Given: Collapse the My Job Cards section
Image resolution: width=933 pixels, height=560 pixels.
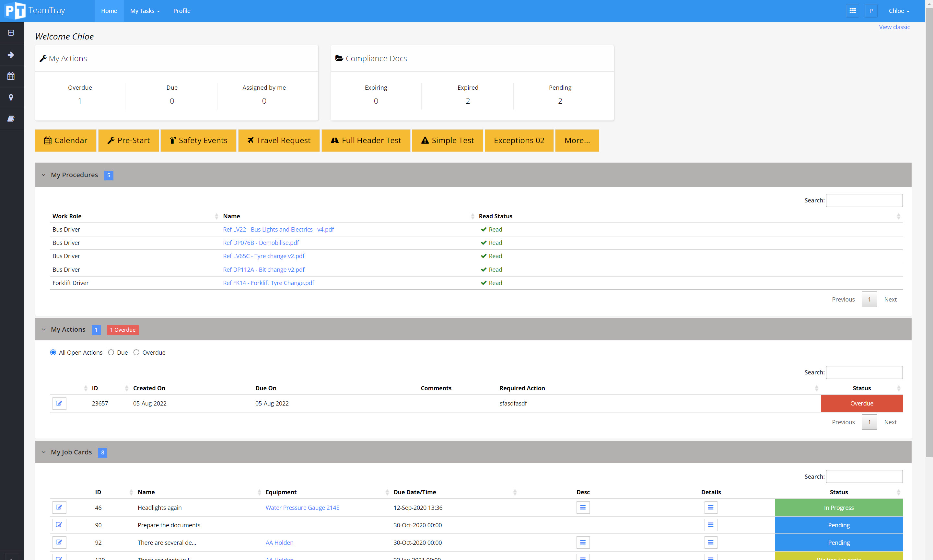Looking at the screenshot, I should (44, 452).
